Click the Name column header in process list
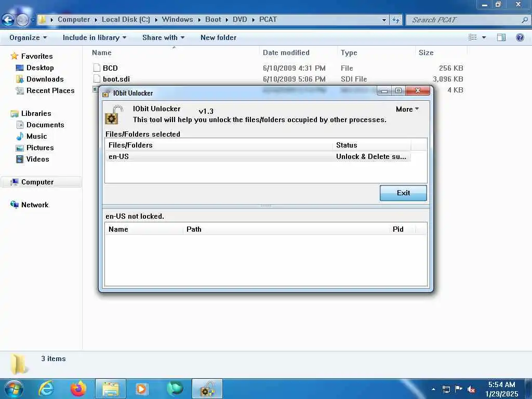Image resolution: width=532 pixels, height=399 pixels. point(118,229)
